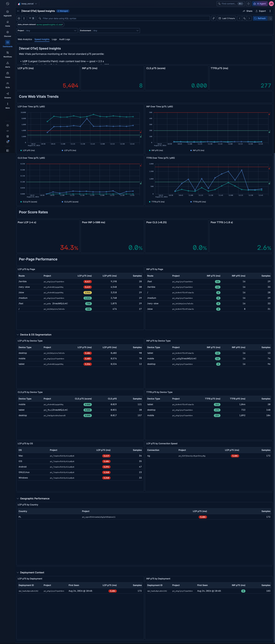Click the sidebar plus circle add icon
The width and height of the screenshot is (275, 644).
[7, 125]
